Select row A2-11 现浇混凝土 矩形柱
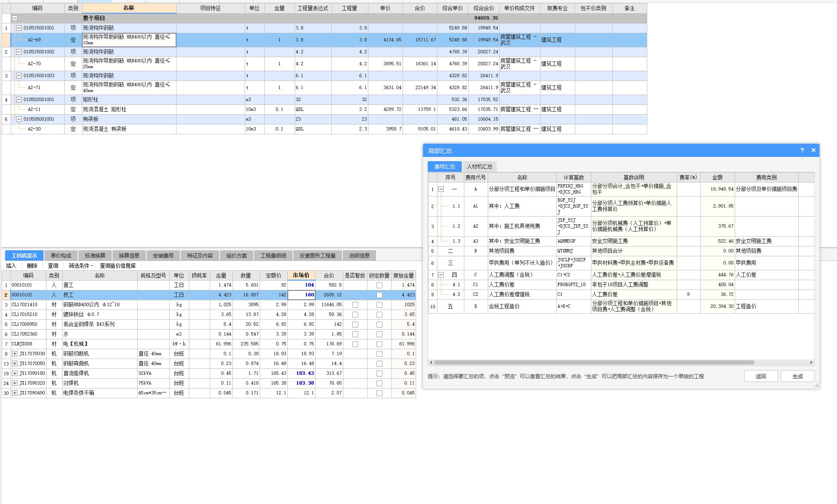The width and height of the screenshot is (837, 504). 324,109
